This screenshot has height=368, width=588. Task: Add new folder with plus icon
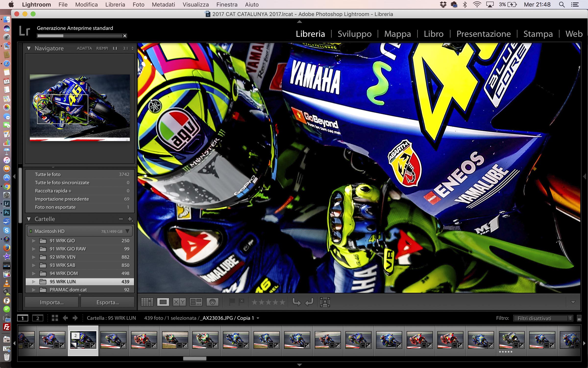(x=130, y=219)
